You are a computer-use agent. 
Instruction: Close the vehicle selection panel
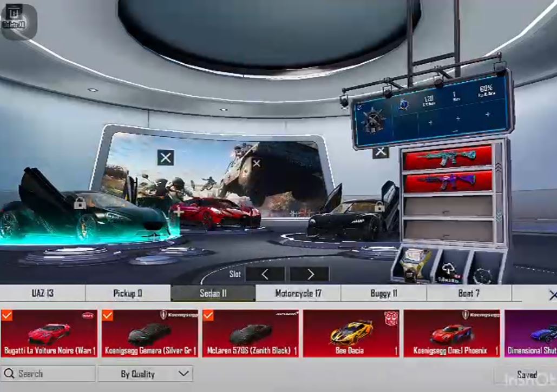[552, 295]
